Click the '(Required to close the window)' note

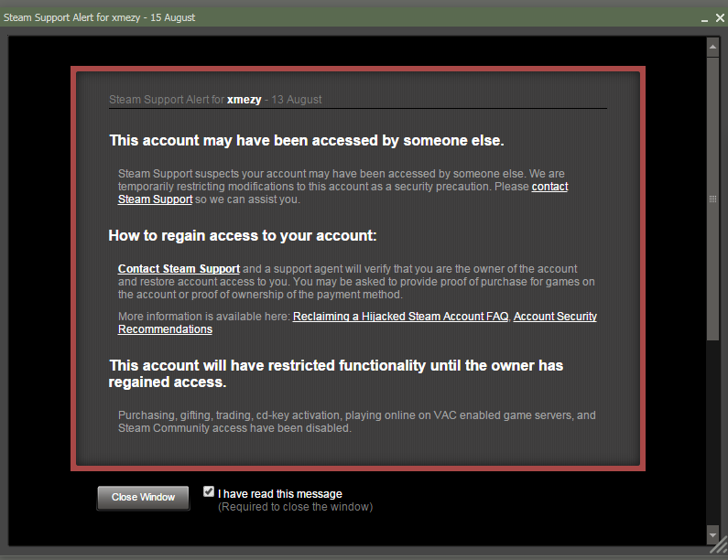point(295,507)
